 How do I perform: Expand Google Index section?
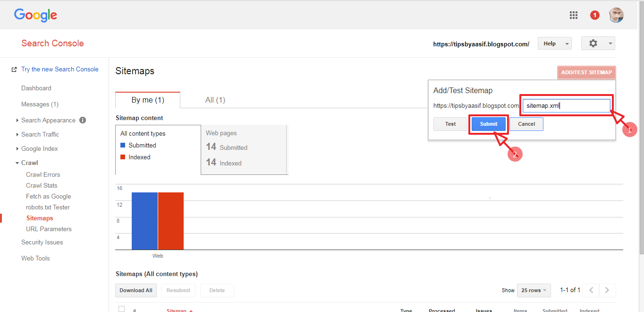point(17,149)
